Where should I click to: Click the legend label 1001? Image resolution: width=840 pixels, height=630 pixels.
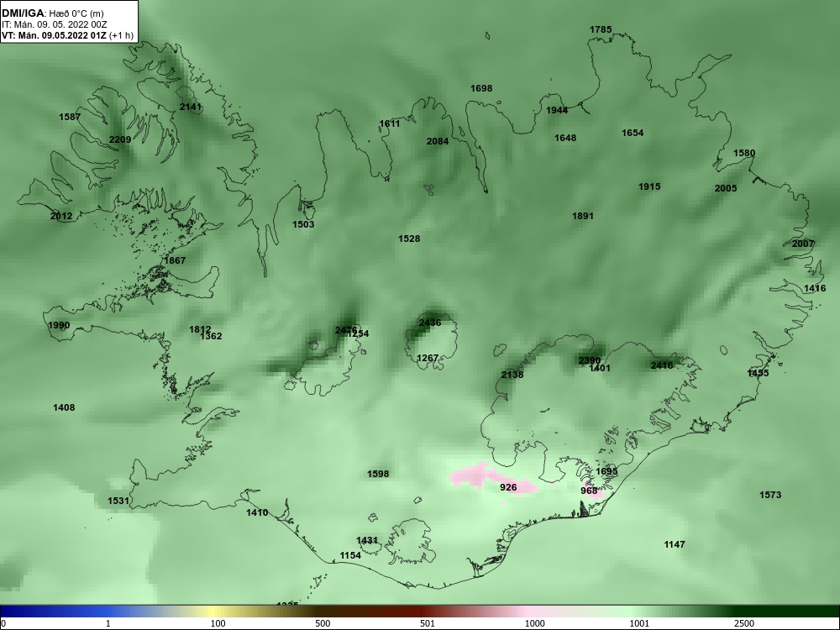639,624
